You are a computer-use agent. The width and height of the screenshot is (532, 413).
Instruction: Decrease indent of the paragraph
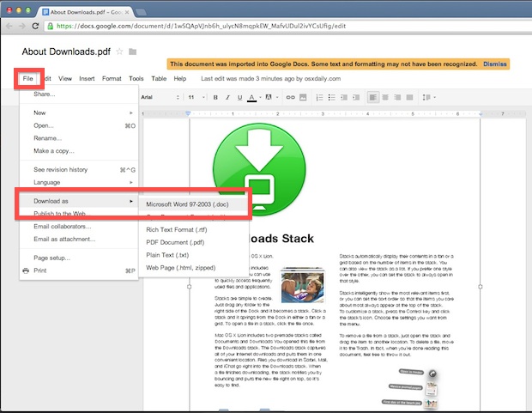pos(344,98)
